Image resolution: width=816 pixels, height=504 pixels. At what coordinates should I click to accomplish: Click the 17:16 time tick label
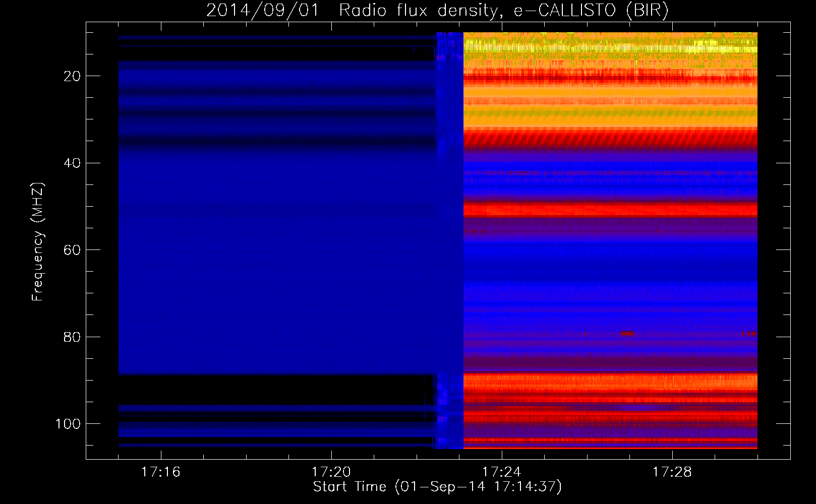pos(160,472)
